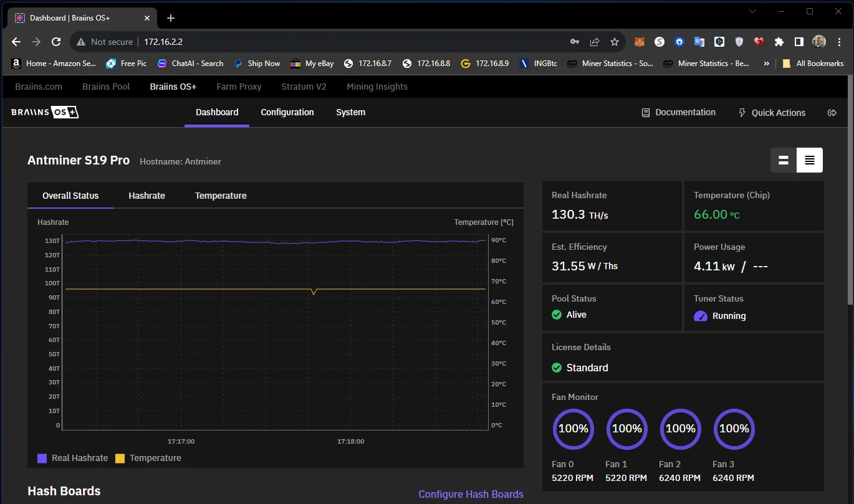The image size is (854, 504).
Task: Open the System tab
Action: tap(350, 112)
